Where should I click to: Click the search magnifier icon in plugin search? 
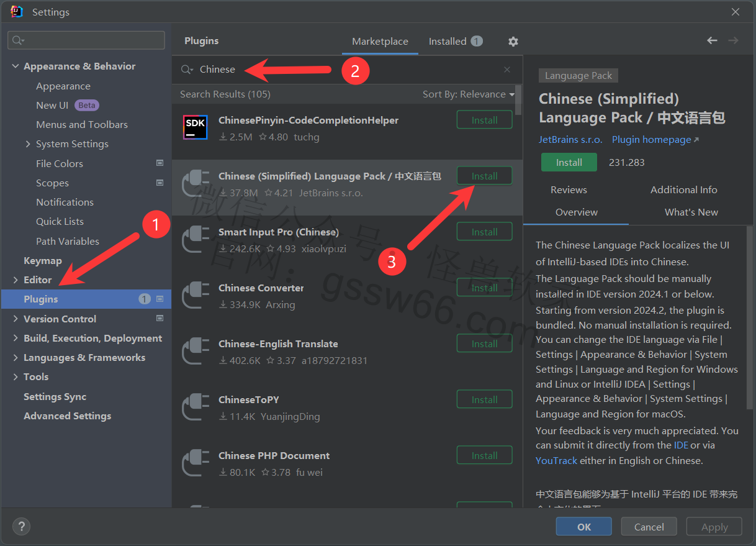coord(186,70)
